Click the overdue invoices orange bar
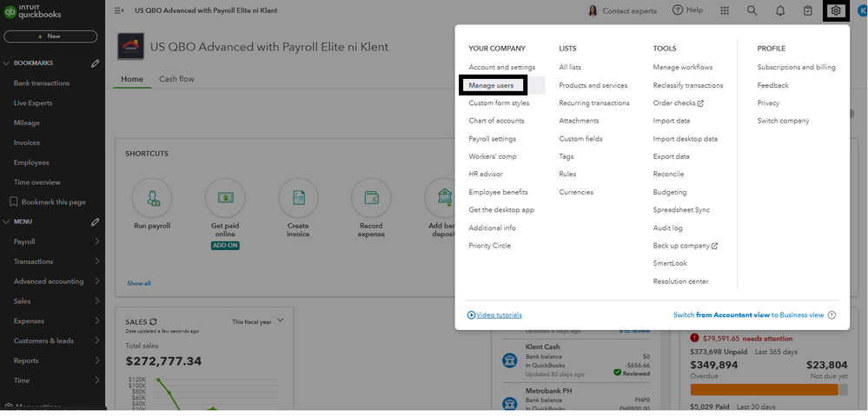This screenshot has height=416, width=868. click(765, 389)
